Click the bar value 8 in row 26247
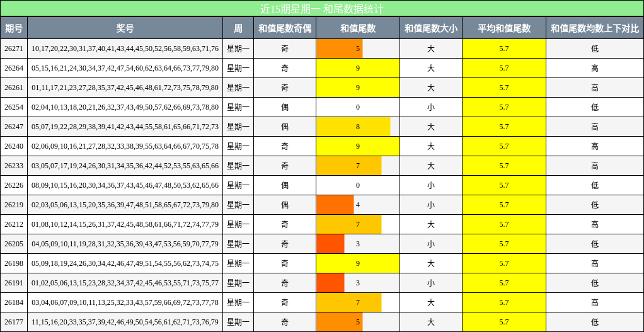This screenshot has width=644, height=332. click(x=354, y=127)
